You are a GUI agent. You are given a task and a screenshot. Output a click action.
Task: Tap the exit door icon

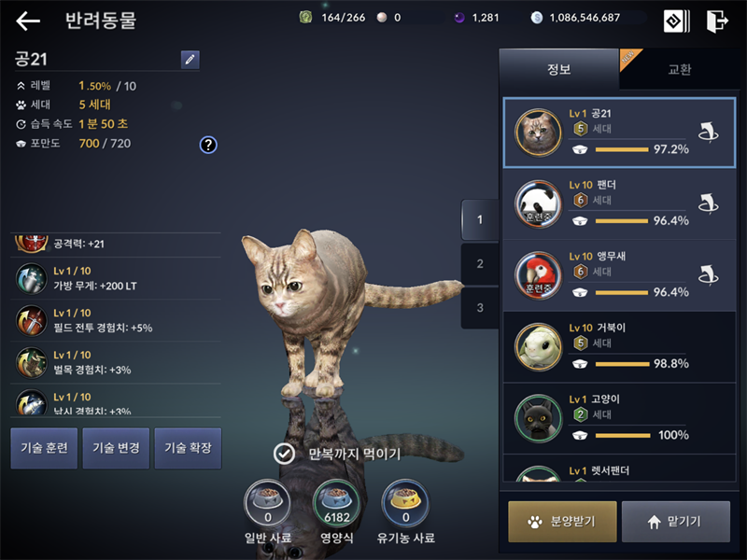click(x=717, y=21)
